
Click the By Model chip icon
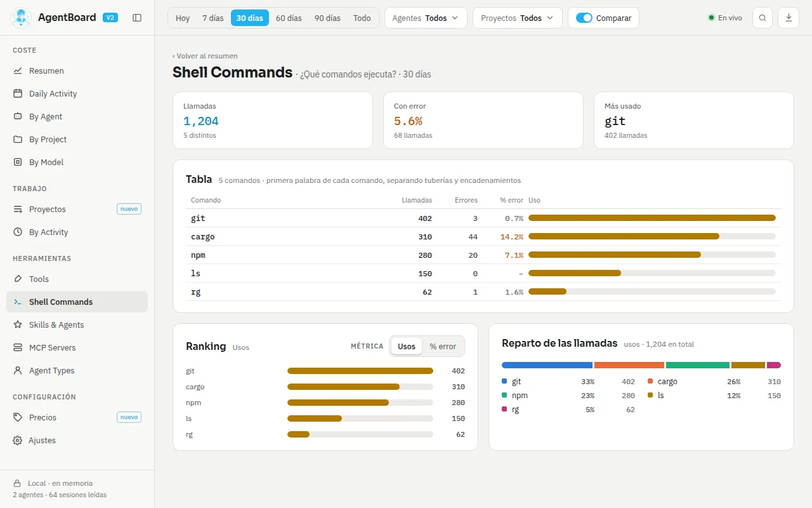click(18, 163)
